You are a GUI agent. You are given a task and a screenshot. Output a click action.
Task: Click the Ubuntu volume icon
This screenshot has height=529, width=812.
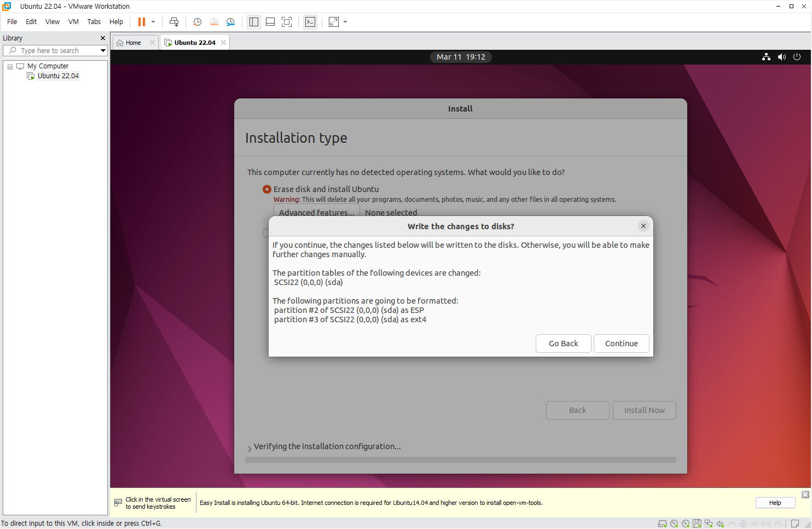coord(781,57)
